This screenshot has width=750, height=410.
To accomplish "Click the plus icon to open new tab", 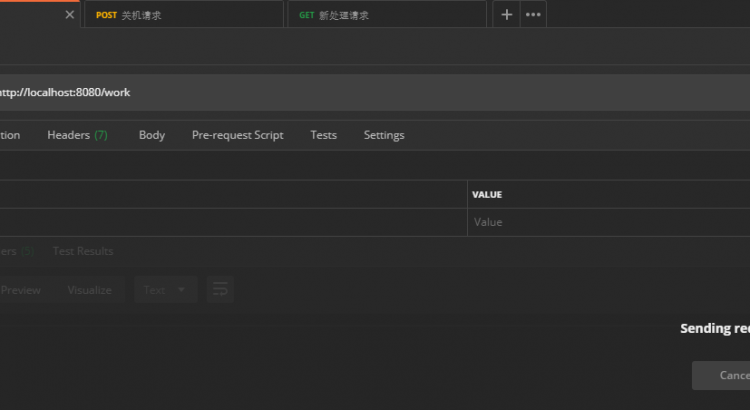I will coord(506,15).
